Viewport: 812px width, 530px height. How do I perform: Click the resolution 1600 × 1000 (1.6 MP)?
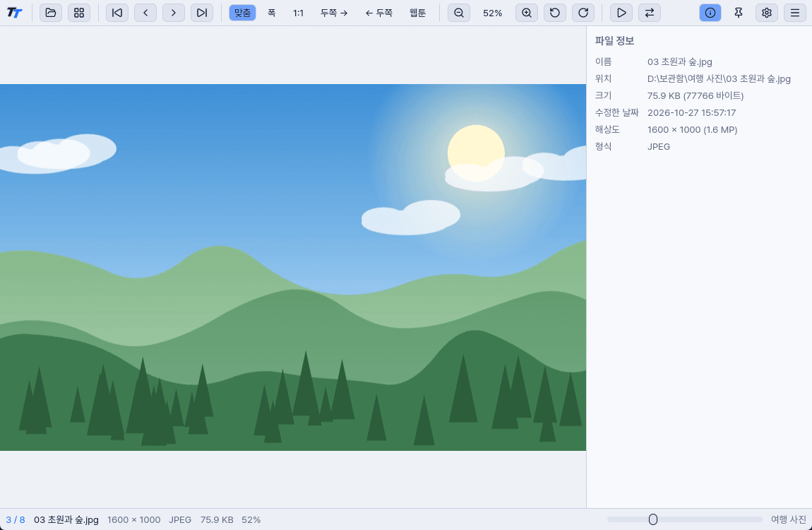click(693, 130)
